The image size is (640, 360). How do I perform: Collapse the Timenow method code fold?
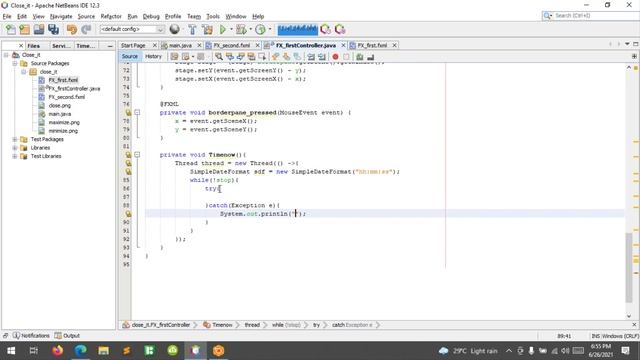(137, 155)
